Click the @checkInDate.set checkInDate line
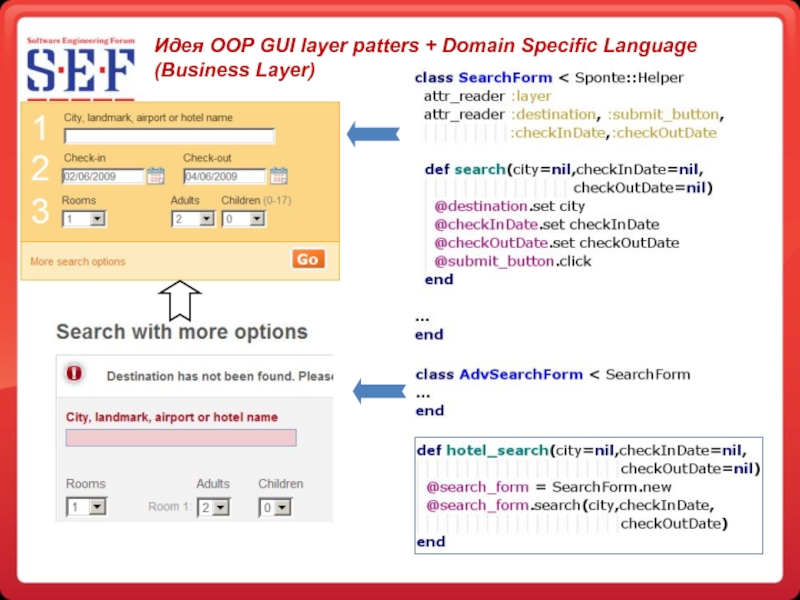Screen dimensions: 800x600 [546, 224]
